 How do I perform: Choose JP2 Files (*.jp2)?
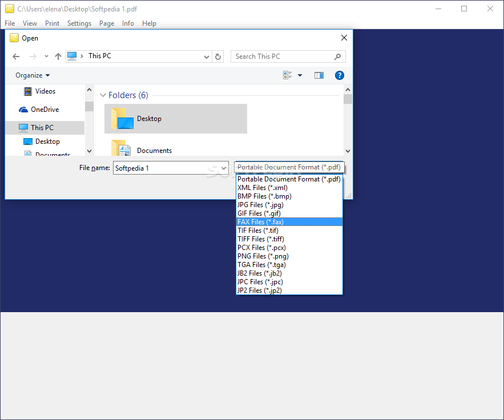pos(289,290)
